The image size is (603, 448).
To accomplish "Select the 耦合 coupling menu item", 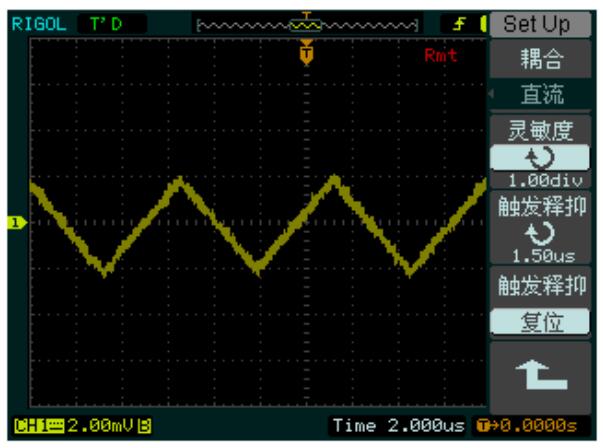I will coord(543,58).
